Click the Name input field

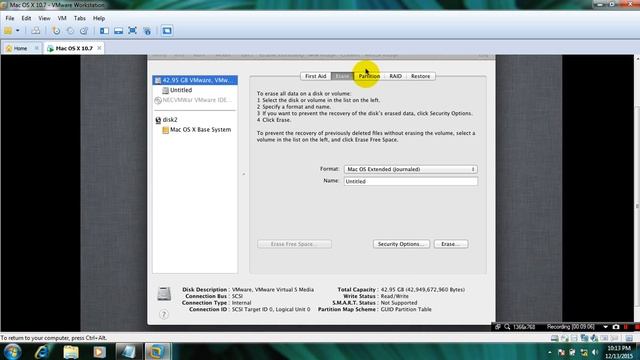tap(411, 181)
